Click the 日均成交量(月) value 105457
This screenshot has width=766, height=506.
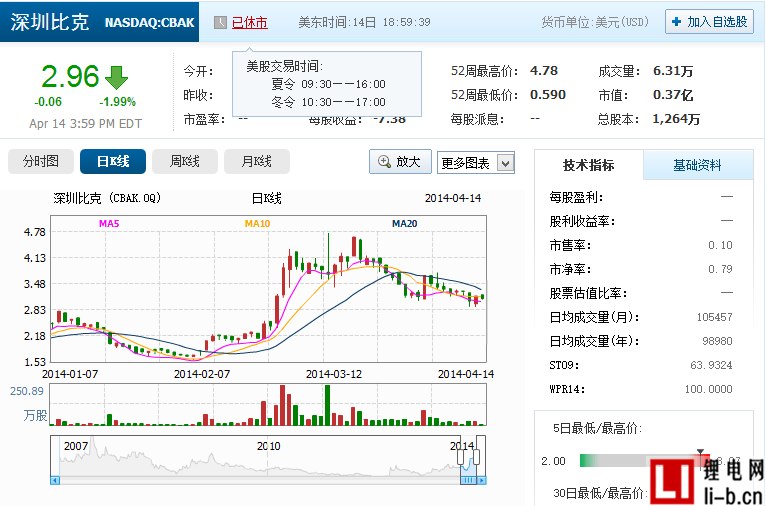click(x=714, y=317)
